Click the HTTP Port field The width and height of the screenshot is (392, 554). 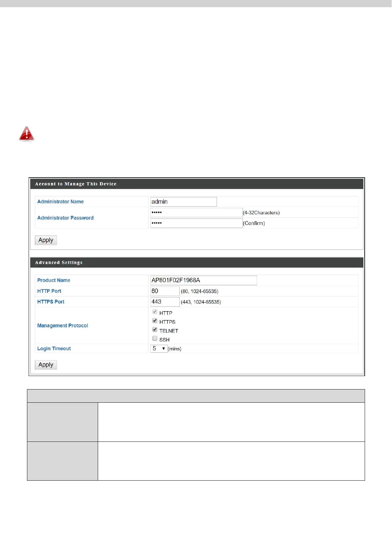click(x=165, y=291)
